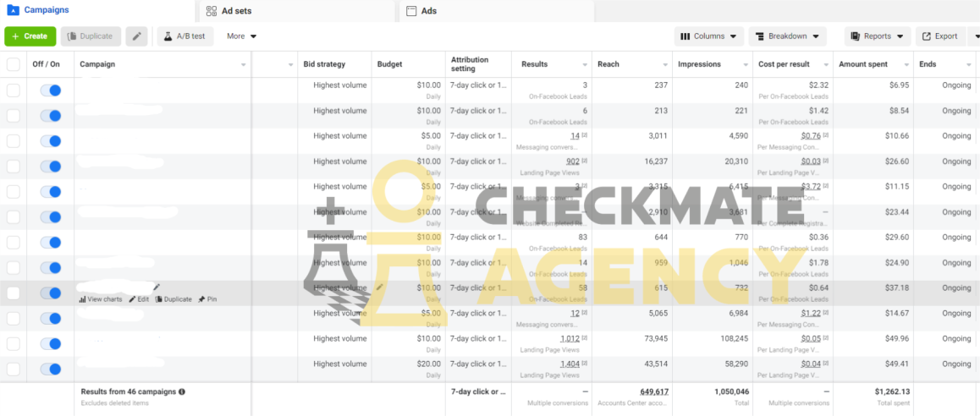Image resolution: width=980 pixels, height=416 pixels.
Task: Click the Ends column header
Action: (928, 64)
